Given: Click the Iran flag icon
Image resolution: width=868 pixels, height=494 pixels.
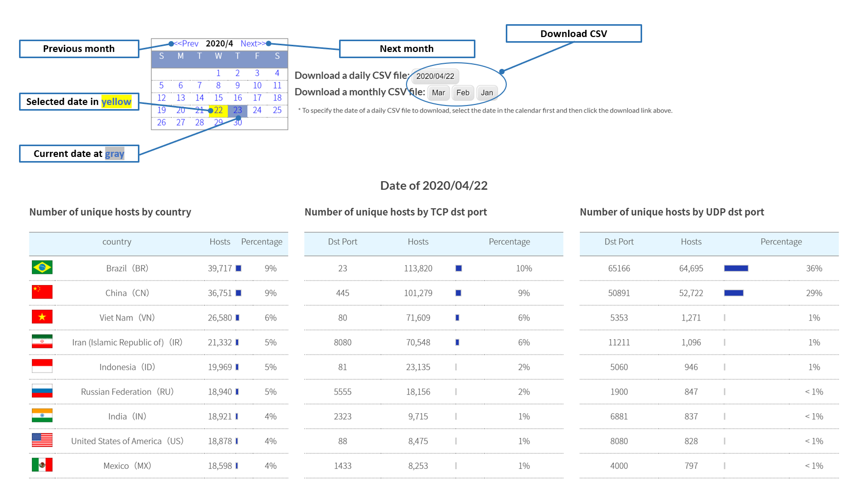Looking at the screenshot, I should pyautogui.click(x=42, y=342).
